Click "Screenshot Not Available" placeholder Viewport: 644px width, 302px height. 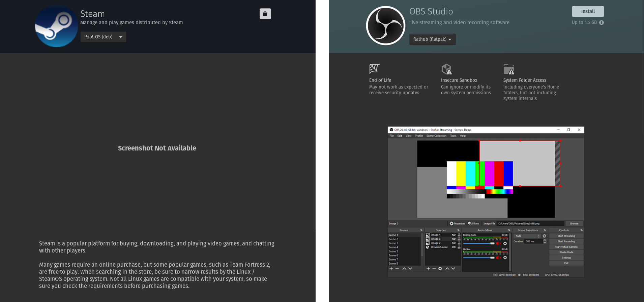click(157, 148)
